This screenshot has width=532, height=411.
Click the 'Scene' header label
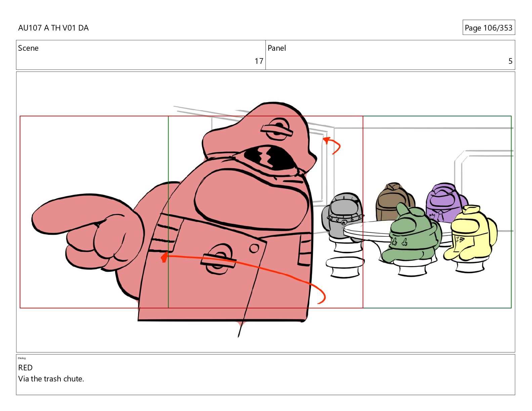point(28,48)
